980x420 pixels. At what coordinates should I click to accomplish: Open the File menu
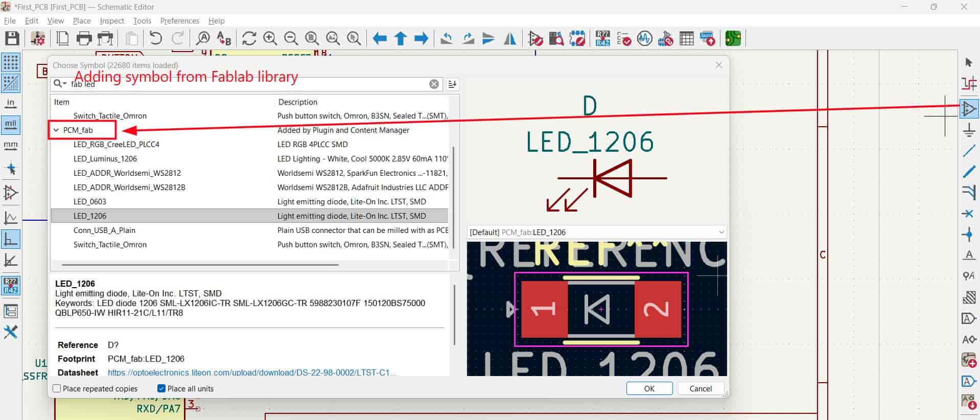[10, 21]
